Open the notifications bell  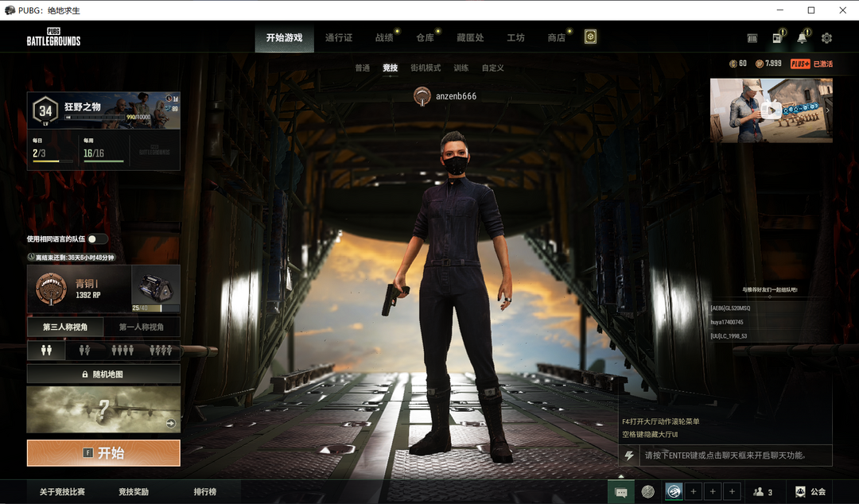click(802, 38)
